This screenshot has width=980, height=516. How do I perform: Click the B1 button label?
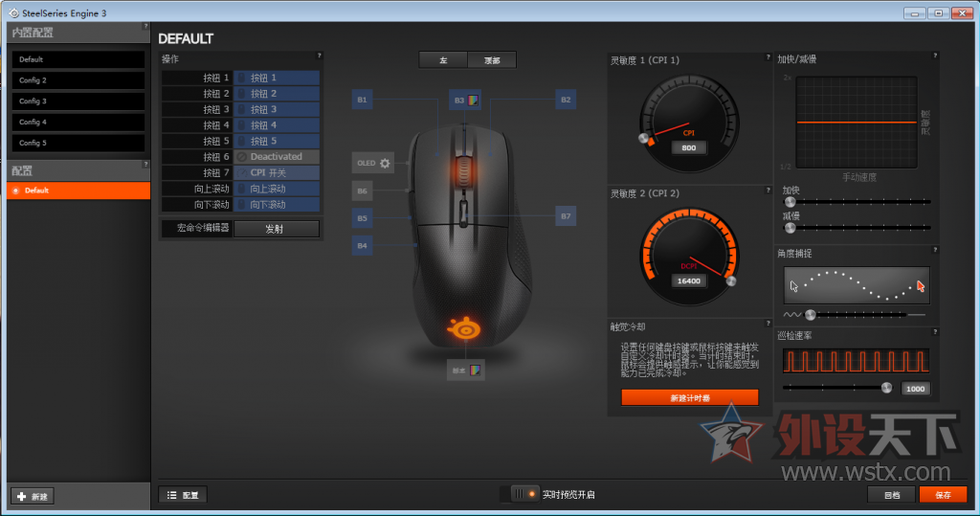coord(363,100)
